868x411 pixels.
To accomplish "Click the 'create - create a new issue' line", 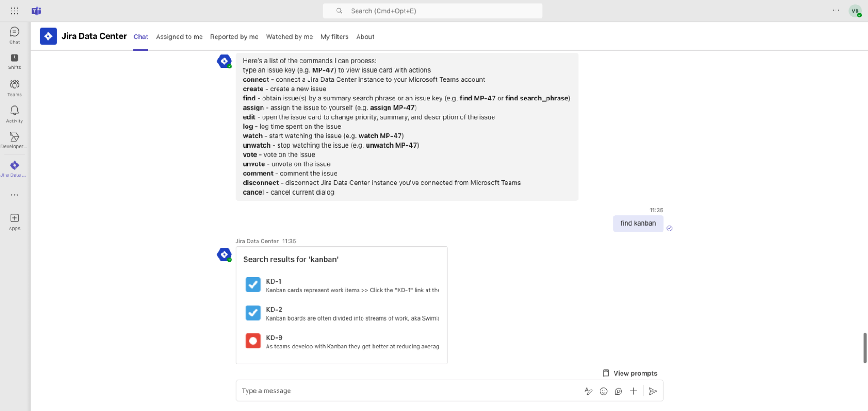I will [x=284, y=89].
